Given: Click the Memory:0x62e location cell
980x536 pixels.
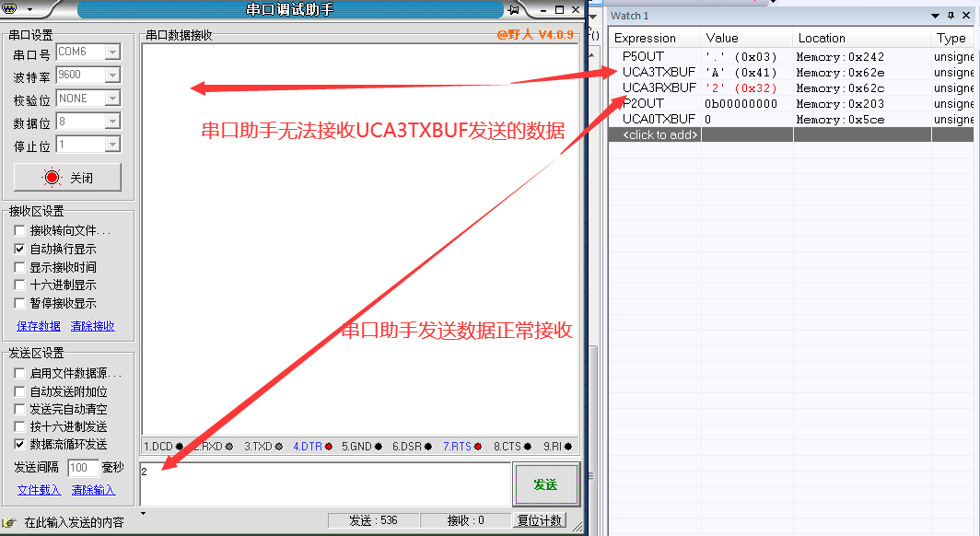Looking at the screenshot, I should click(x=840, y=73).
